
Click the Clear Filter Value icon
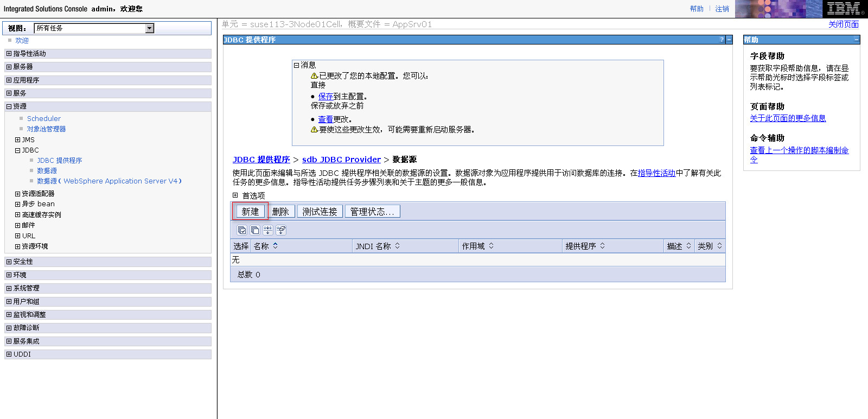(x=281, y=230)
